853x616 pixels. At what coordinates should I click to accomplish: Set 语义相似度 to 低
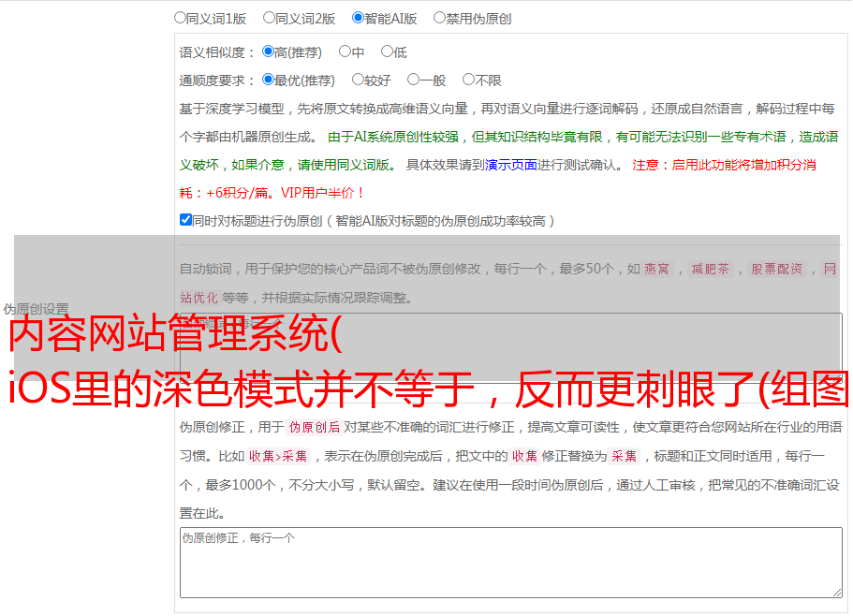(x=387, y=51)
